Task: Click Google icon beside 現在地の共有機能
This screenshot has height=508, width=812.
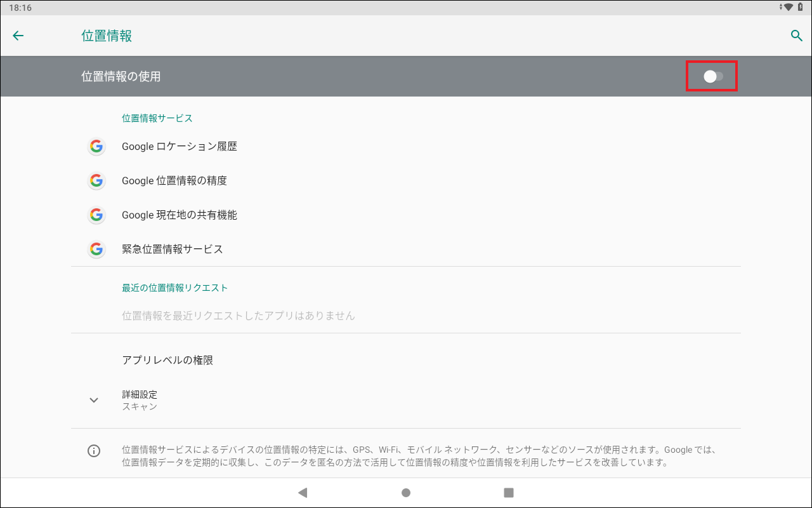Action: click(96, 215)
